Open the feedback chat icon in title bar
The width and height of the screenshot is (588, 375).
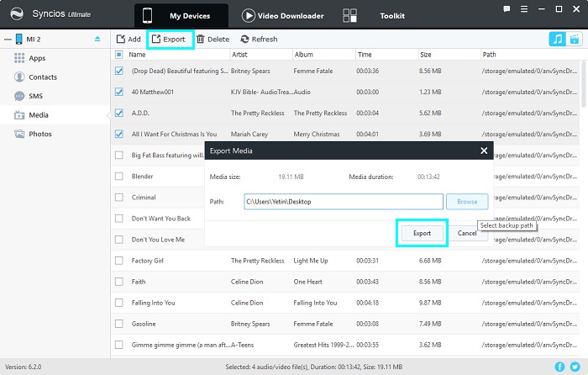click(x=507, y=9)
